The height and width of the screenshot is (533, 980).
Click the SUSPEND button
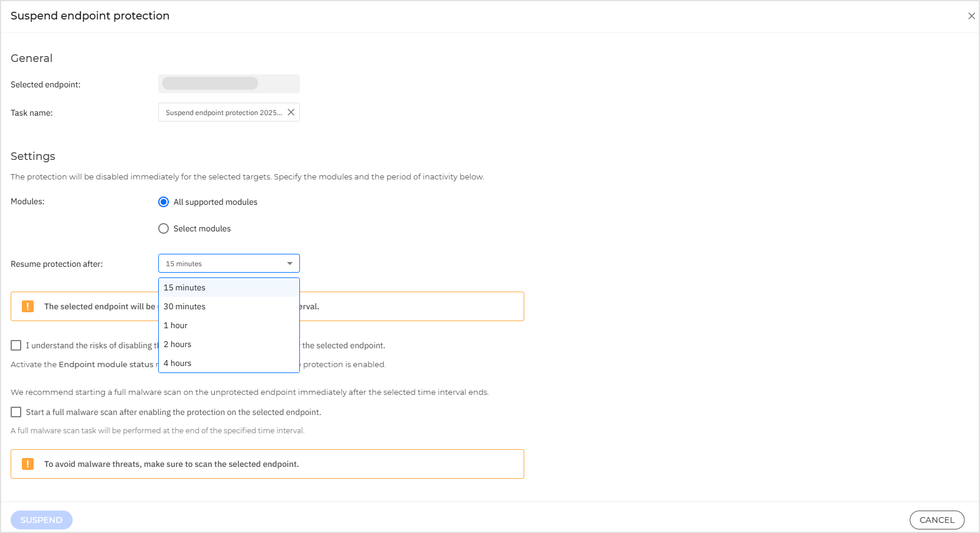(x=41, y=519)
